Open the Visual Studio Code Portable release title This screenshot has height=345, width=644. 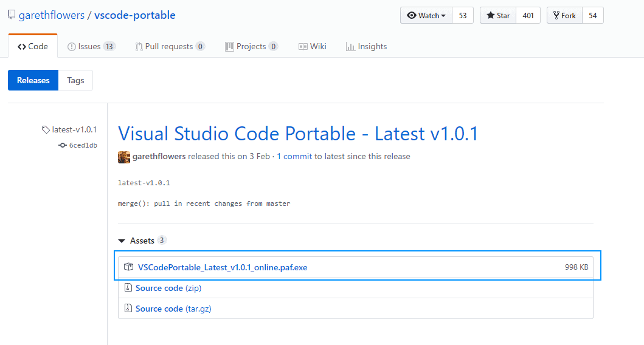(298, 134)
